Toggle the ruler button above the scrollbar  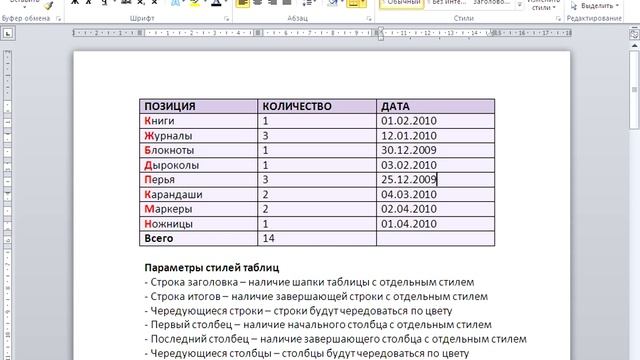coord(634,34)
